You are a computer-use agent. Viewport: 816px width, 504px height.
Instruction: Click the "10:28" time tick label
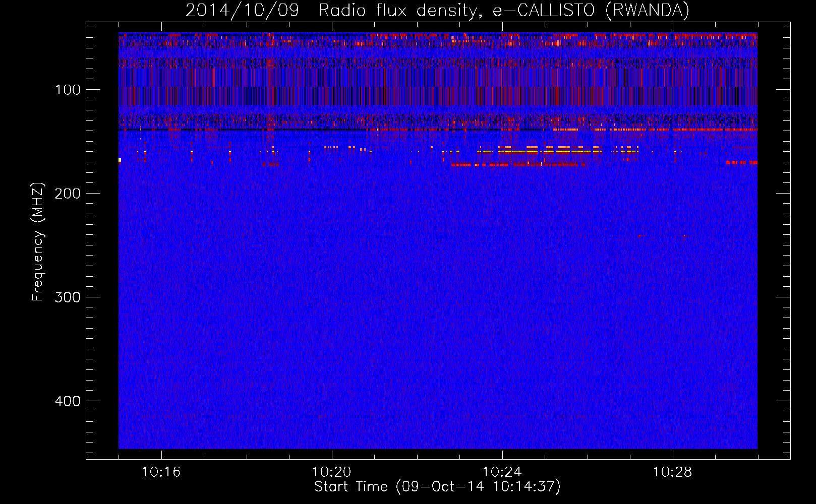coord(672,472)
